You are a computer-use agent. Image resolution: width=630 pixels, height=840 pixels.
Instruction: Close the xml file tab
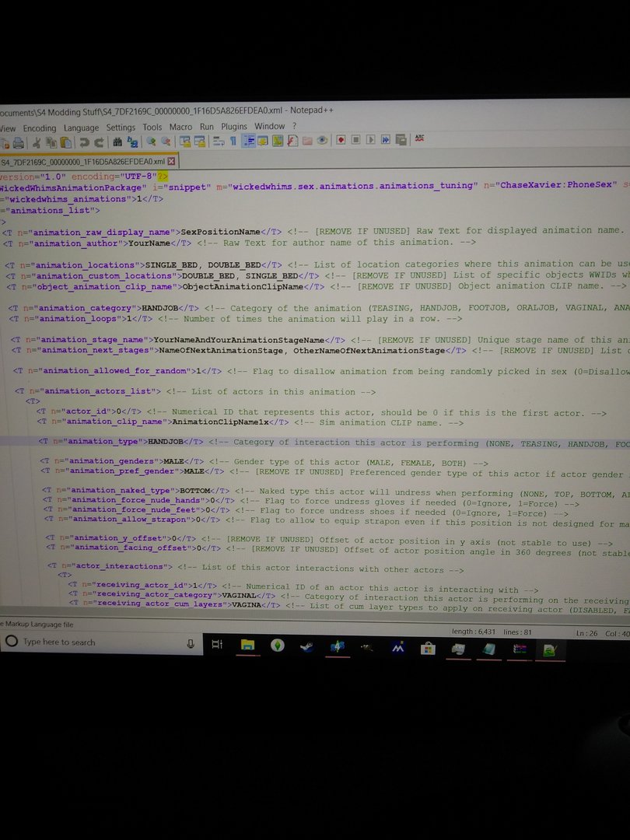tap(171, 161)
